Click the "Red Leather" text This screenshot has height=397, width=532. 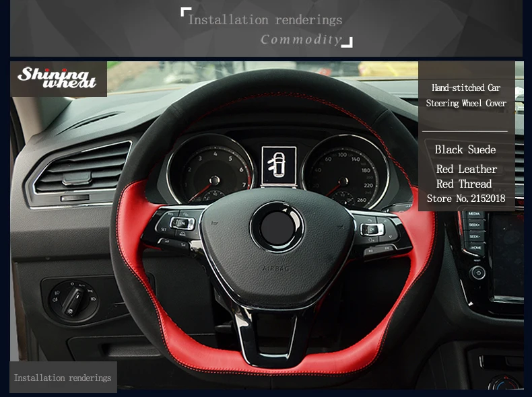point(467,169)
